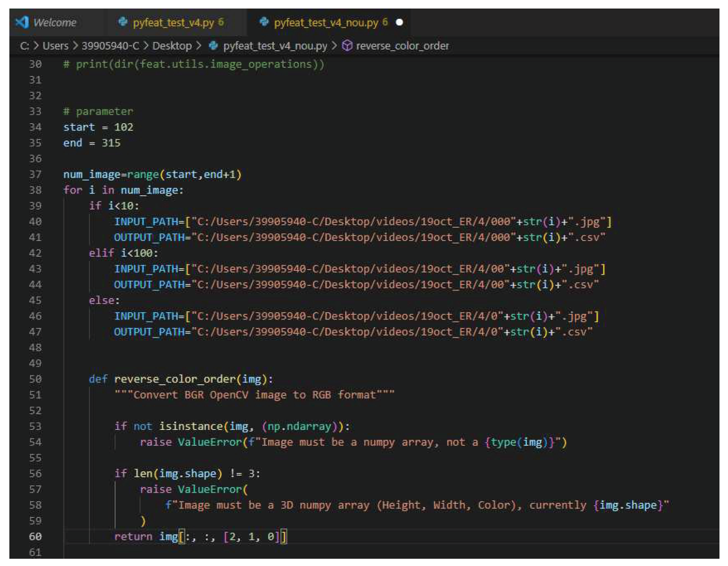Open the Welcome tab
728x566 pixels.
[x=55, y=23]
